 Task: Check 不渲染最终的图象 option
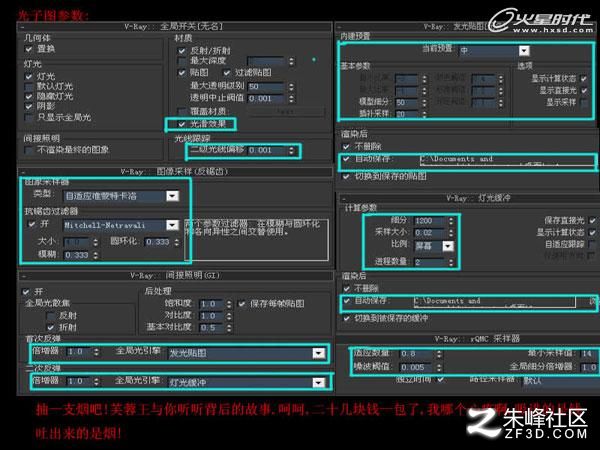pyautogui.click(x=29, y=150)
